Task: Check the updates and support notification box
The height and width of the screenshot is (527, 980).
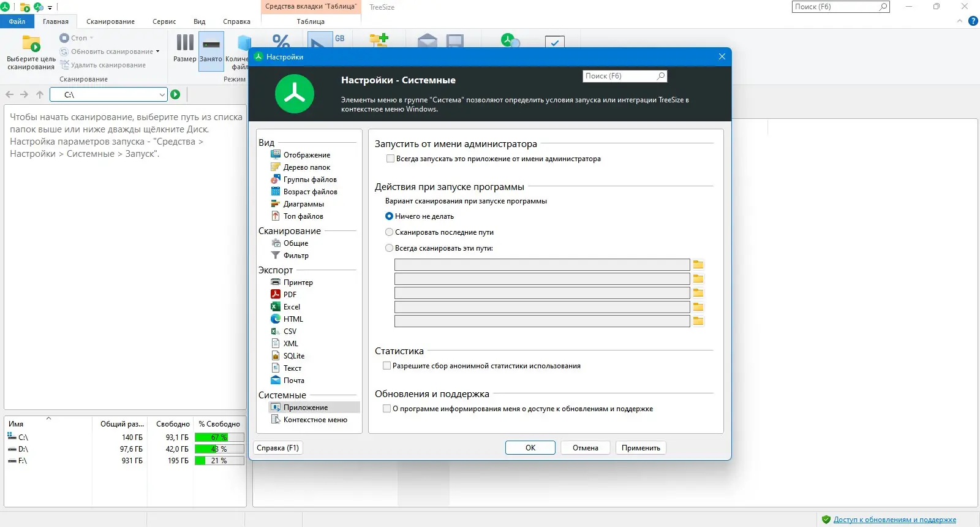Action: click(x=386, y=409)
